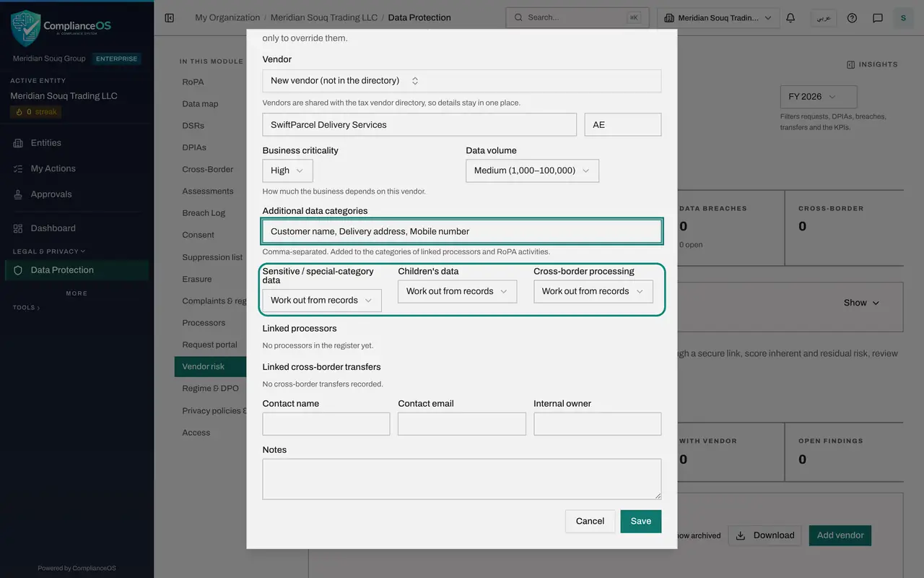Open the Cross-border processing dropdown
Screen dimensions: 924x578
tap(593, 291)
